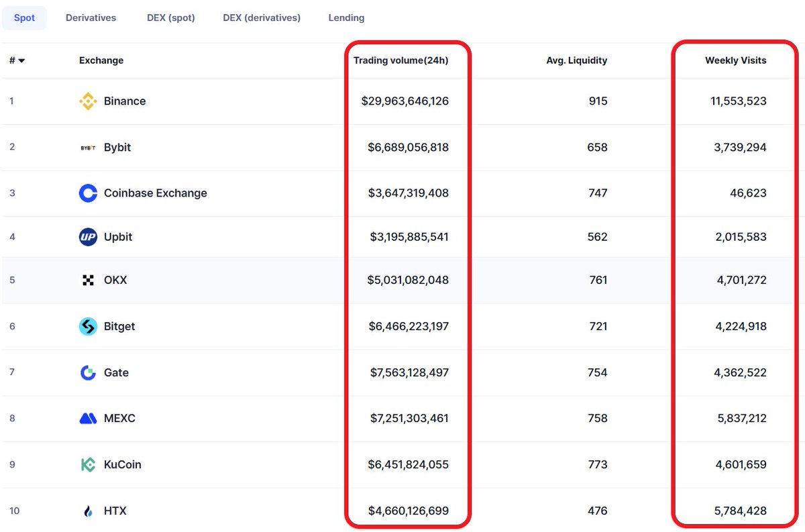Screen dimensions: 805x532
Task: Click MEXC weekly visits 5,837,212
Action: tap(741, 419)
